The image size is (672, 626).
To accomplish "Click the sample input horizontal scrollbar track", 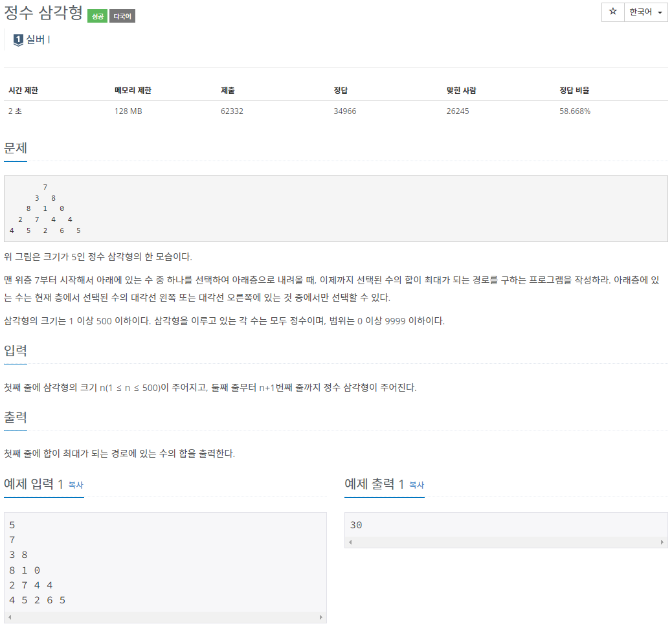I will click(165, 617).
